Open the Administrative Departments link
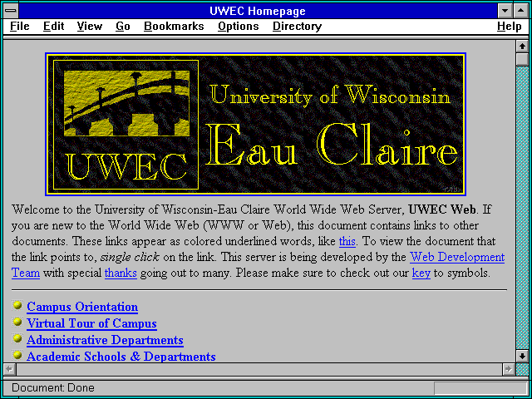Image resolution: width=532 pixels, height=399 pixels. tap(105, 340)
